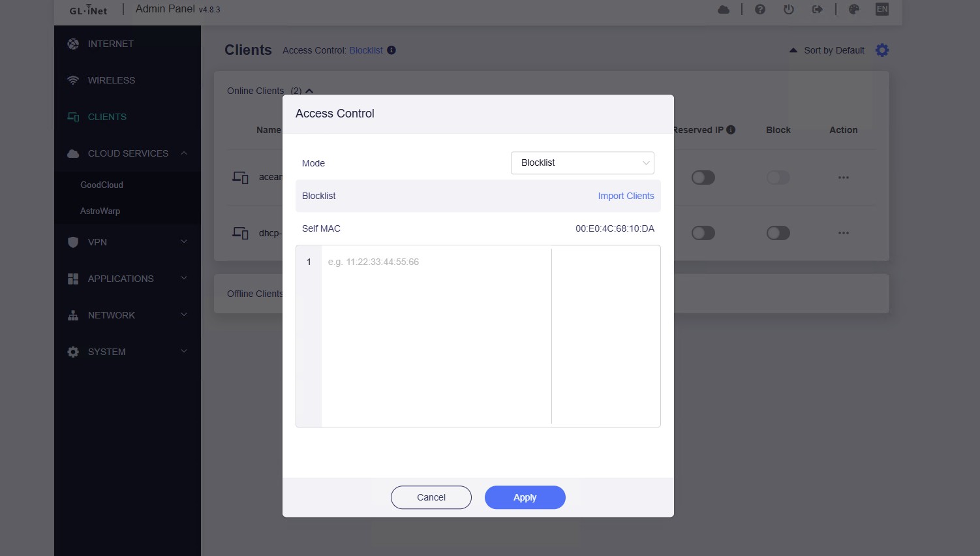Click the VPN shield icon in sidebar
980x556 pixels.
pyautogui.click(x=73, y=242)
